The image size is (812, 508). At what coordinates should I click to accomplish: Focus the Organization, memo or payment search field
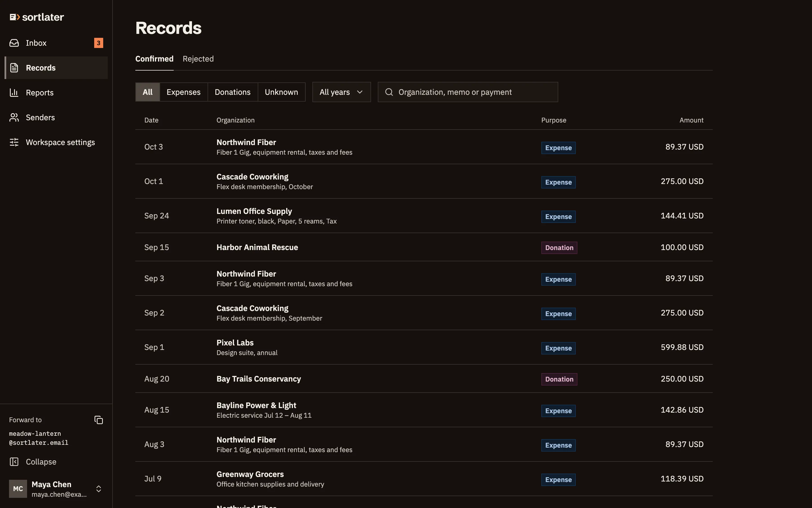[468, 92]
